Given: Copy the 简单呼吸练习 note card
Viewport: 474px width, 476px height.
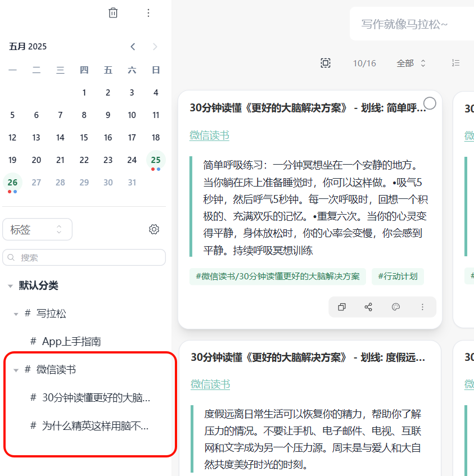Looking at the screenshot, I should click(x=342, y=307).
